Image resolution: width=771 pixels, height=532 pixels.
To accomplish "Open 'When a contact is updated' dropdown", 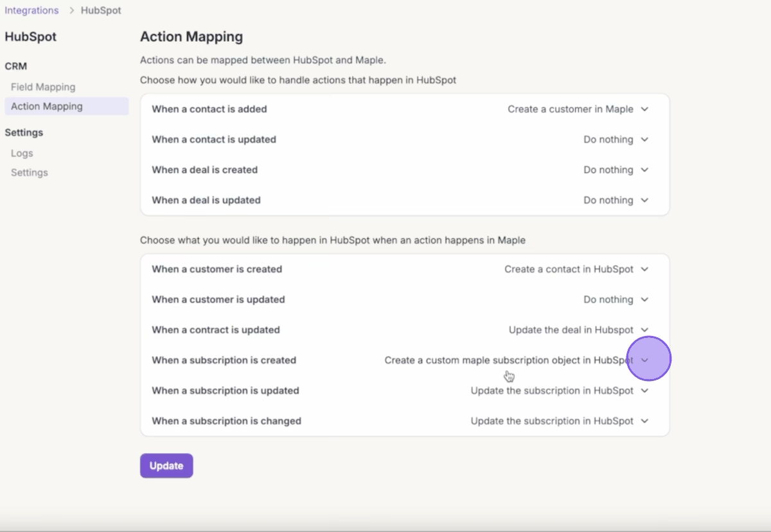I will point(644,139).
